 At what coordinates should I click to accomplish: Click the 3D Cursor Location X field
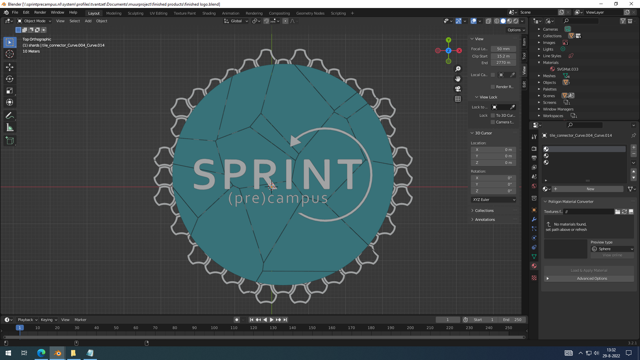click(493, 150)
